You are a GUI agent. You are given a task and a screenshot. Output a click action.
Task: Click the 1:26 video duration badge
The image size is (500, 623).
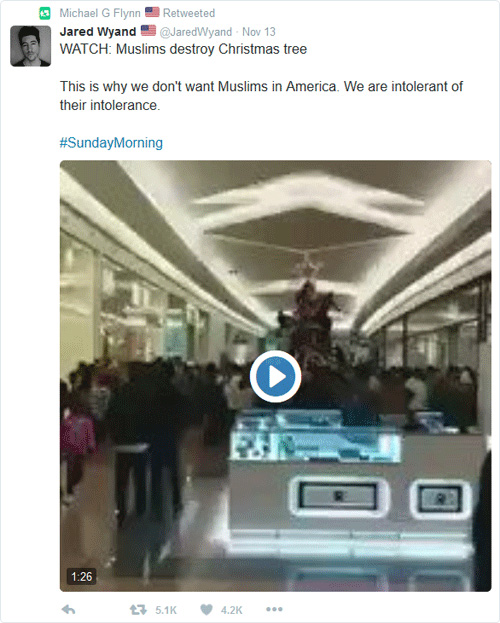pyautogui.click(x=81, y=576)
